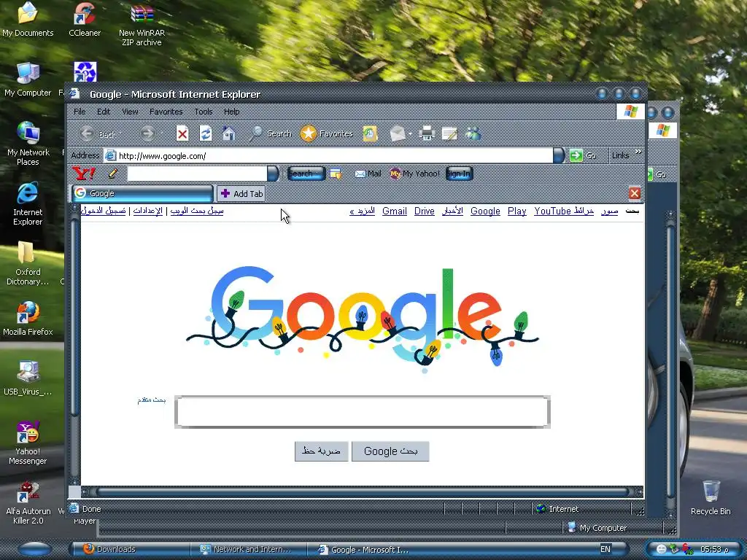Close the tab with red X button

point(634,192)
